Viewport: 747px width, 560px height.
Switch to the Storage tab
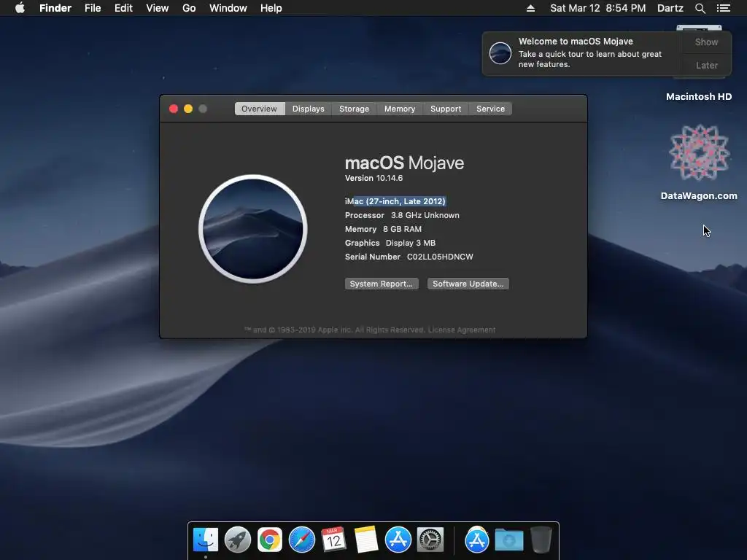tap(354, 109)
